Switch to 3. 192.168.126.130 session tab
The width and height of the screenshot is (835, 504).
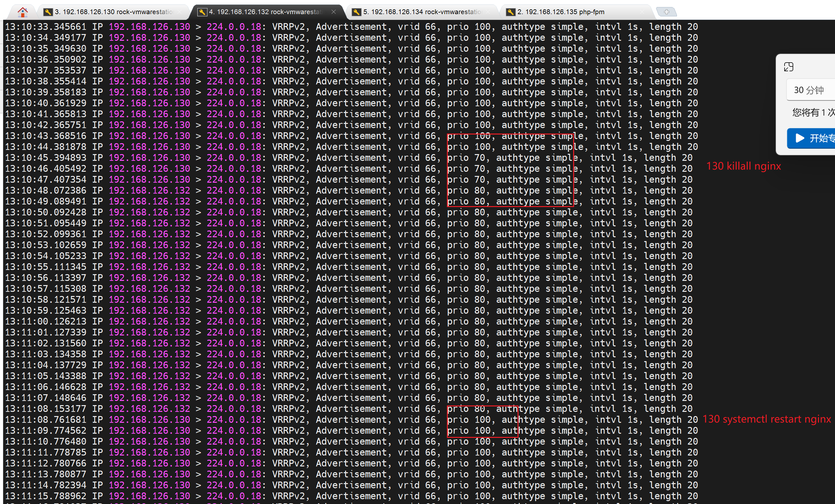point(114,12)
